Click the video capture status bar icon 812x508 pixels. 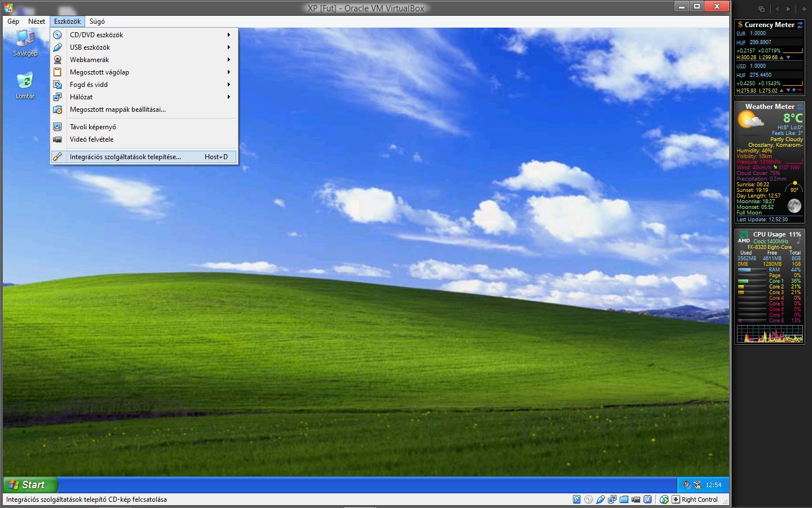click(636, 500)
